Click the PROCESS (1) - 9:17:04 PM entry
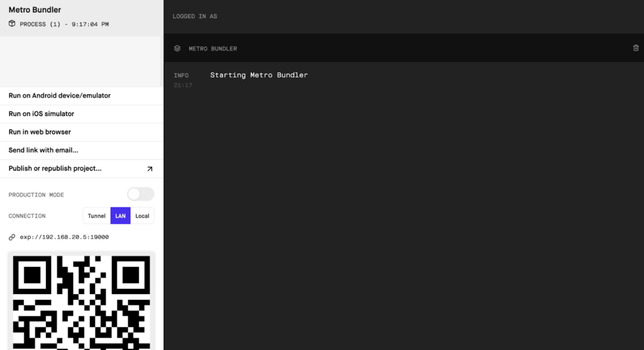 coord(64,25)
